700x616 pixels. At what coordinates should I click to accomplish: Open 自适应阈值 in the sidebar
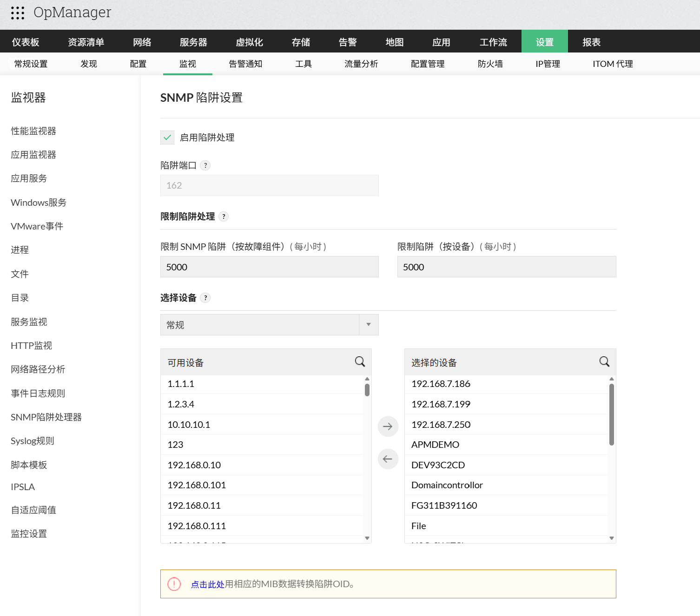[x=33, y=510]
